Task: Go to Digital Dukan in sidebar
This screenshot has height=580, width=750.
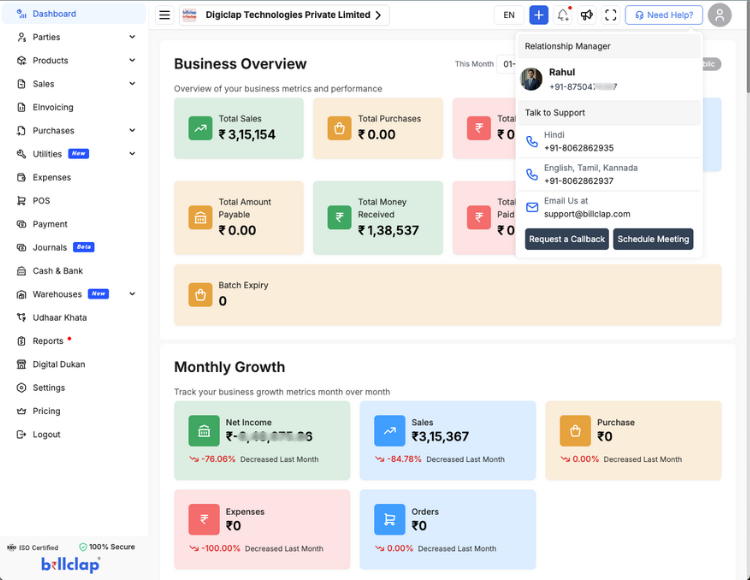Action: 58,364
